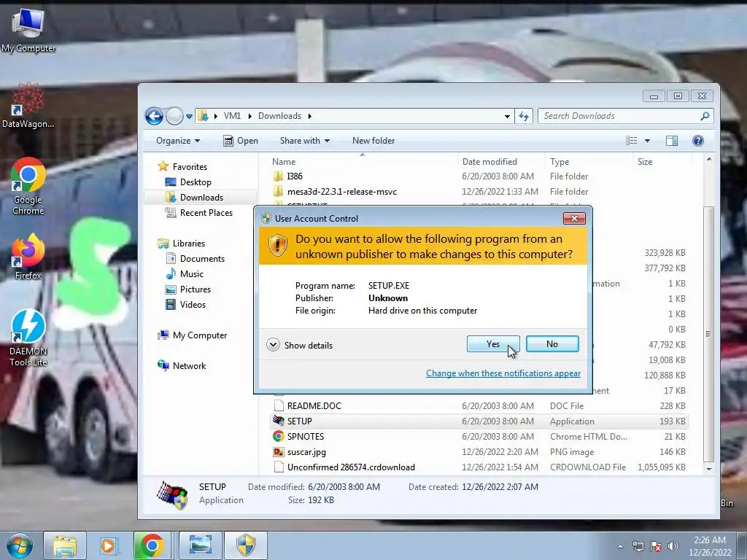Click file list vertical scrollbar

[709, 333]
